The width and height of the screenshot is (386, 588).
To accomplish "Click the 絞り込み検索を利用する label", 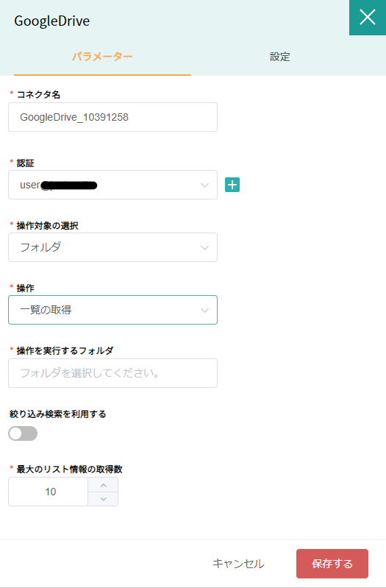I will (x=57, y=414).
